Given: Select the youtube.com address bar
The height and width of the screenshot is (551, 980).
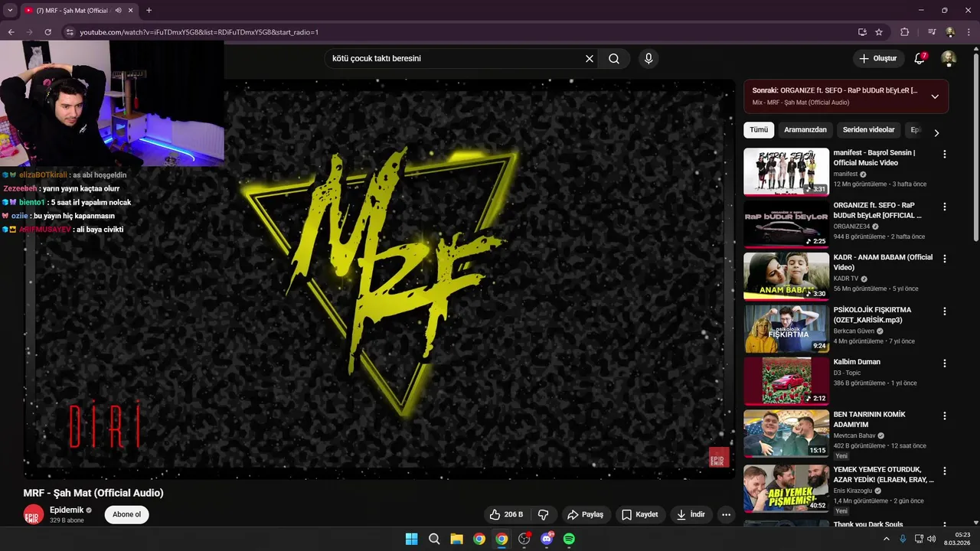Looking at the screenshot, I should (x=459, y=32).
